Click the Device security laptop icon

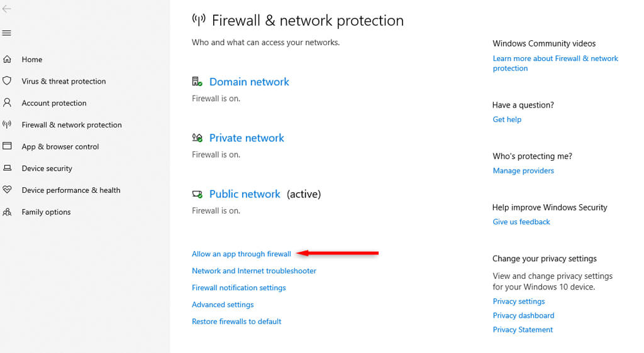pos(8,168)
